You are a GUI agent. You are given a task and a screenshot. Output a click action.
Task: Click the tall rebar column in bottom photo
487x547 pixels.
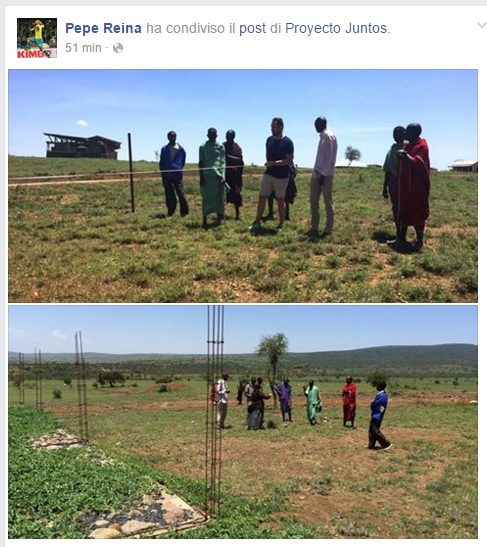(215, 410)
